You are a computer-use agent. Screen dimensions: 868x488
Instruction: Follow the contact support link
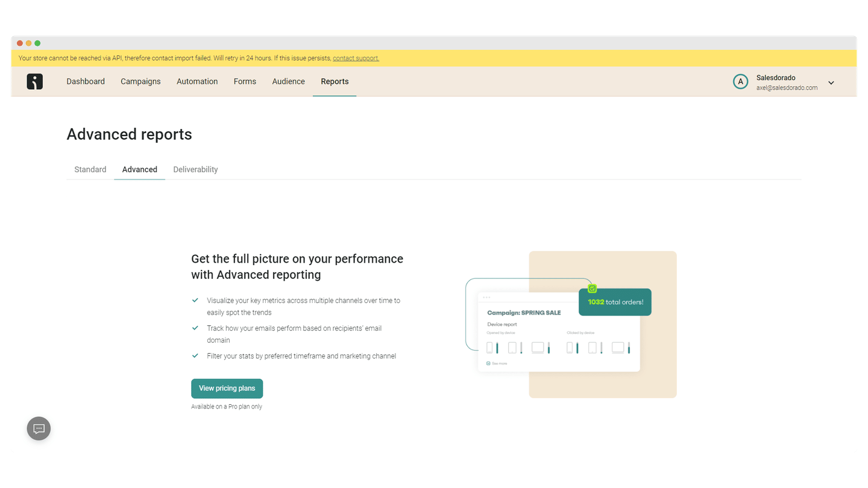356,58
